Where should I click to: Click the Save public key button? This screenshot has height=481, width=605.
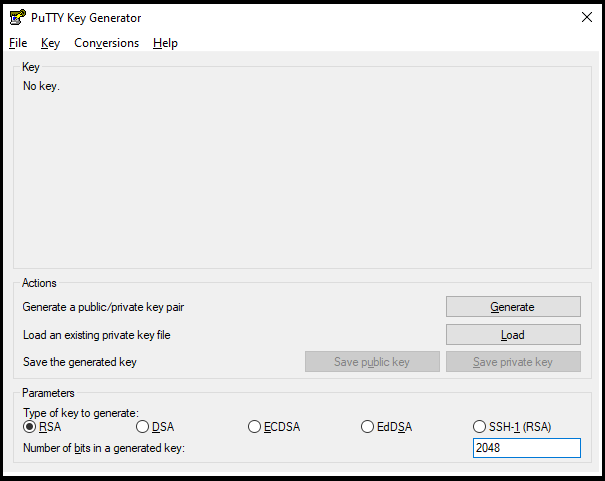coord(372,362)
